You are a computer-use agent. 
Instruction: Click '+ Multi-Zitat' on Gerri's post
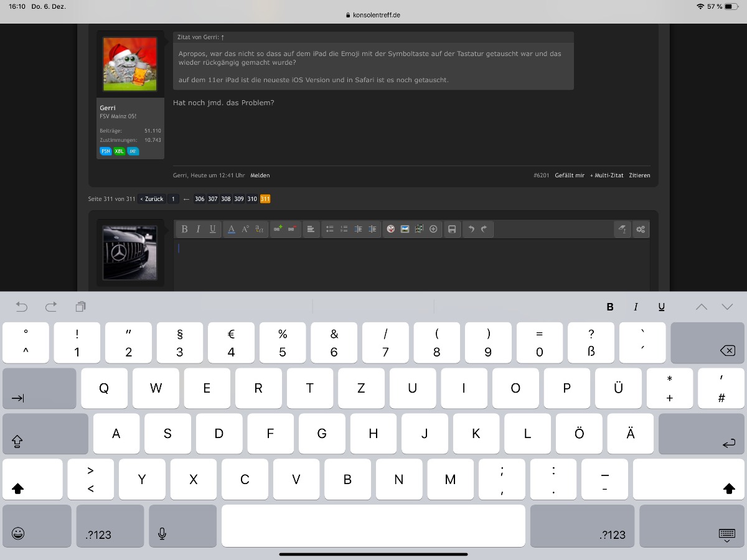pyautogui.click(x=606, y=175)
